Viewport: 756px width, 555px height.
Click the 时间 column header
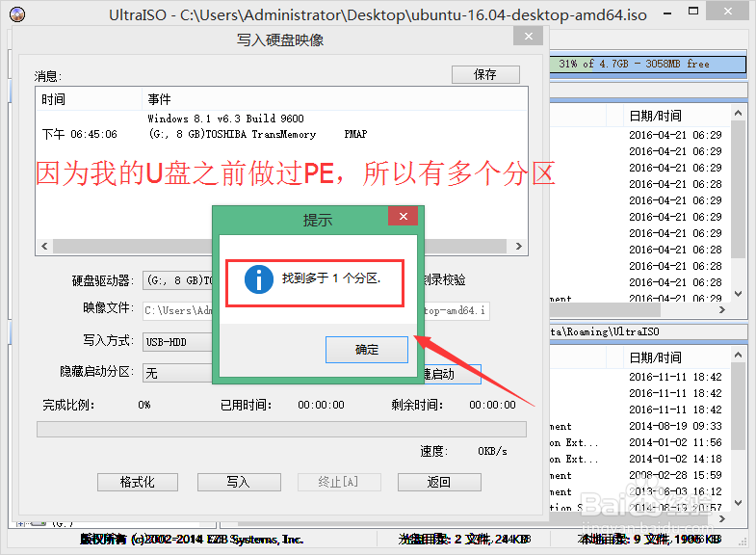90,99
